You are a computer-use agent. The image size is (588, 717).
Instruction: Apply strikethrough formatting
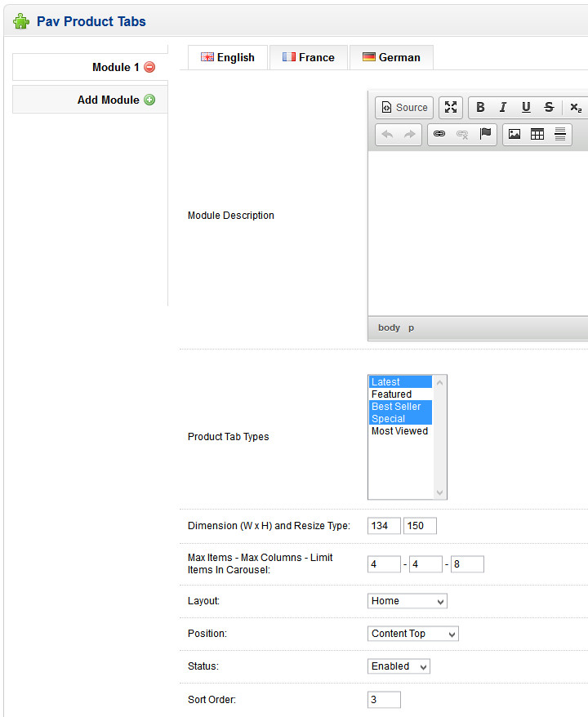pos(549,108)
